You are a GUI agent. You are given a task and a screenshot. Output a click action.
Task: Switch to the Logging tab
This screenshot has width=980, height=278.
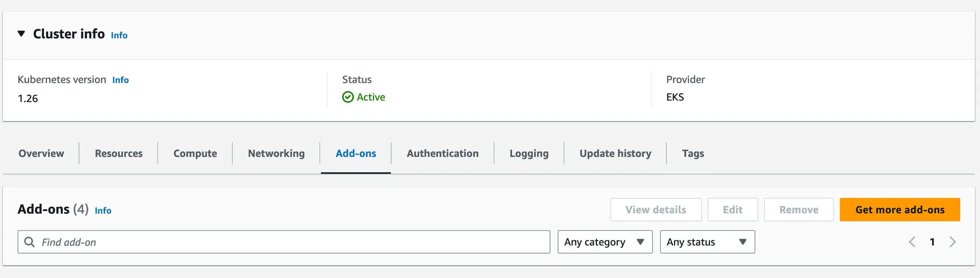[529, 154]
